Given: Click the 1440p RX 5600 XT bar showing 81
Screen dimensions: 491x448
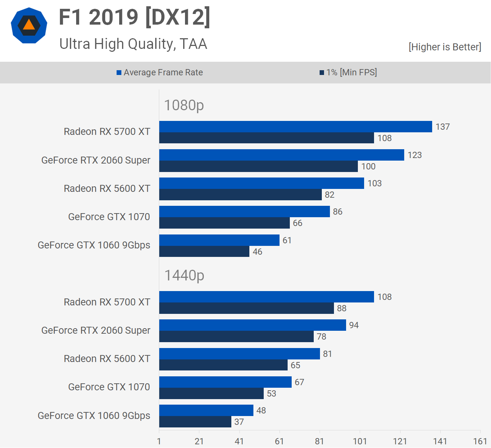Looking at the screenshot, I should [x=239, y=354].
